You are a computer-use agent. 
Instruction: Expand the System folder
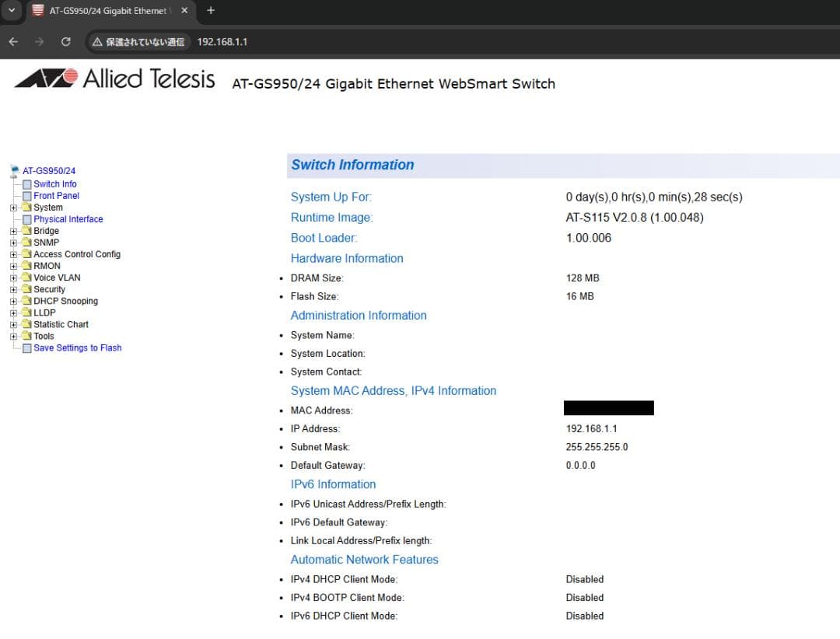click(13, 208)
